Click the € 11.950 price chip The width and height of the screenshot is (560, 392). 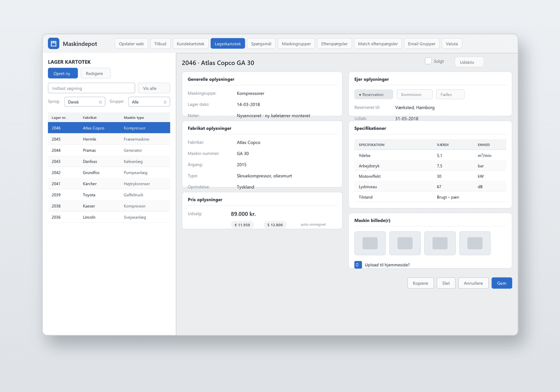point(242,225)
